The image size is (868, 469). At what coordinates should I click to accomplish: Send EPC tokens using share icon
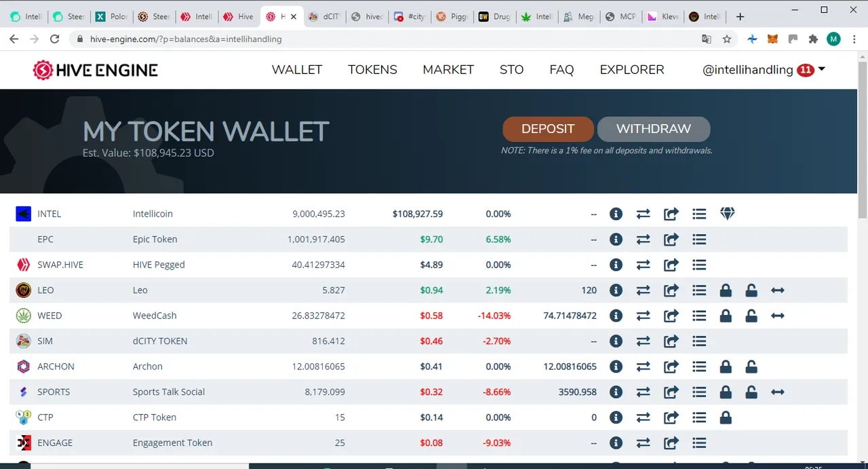pos(671,239)
